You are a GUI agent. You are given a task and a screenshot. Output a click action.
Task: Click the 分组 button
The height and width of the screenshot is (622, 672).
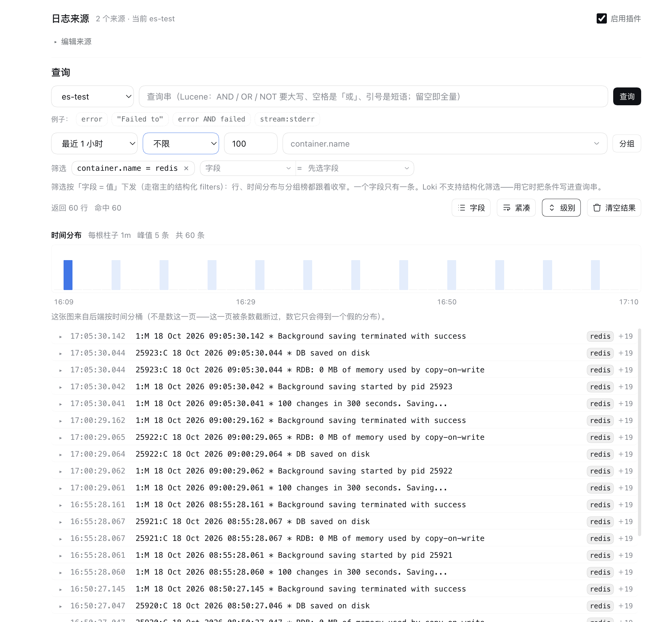point(626,144)
